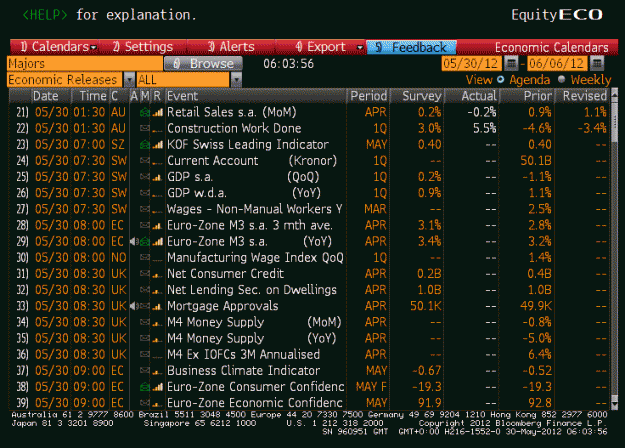The height and width of the screenshot is (448, 625).
Task: Click the alert envelope for Manufacturing Wage Index
Action: click(x=145, y=258)
